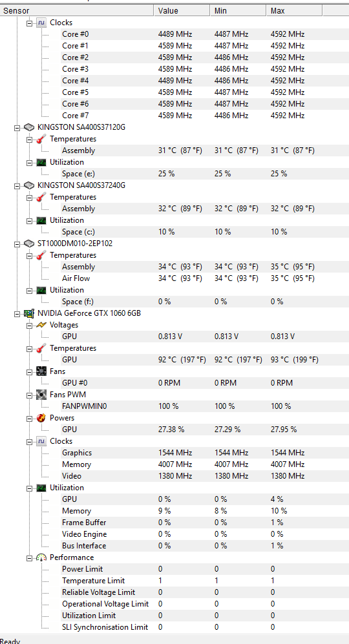Click the Performance gauge icon
Screen dimensions: 349x644
(41, 557)
